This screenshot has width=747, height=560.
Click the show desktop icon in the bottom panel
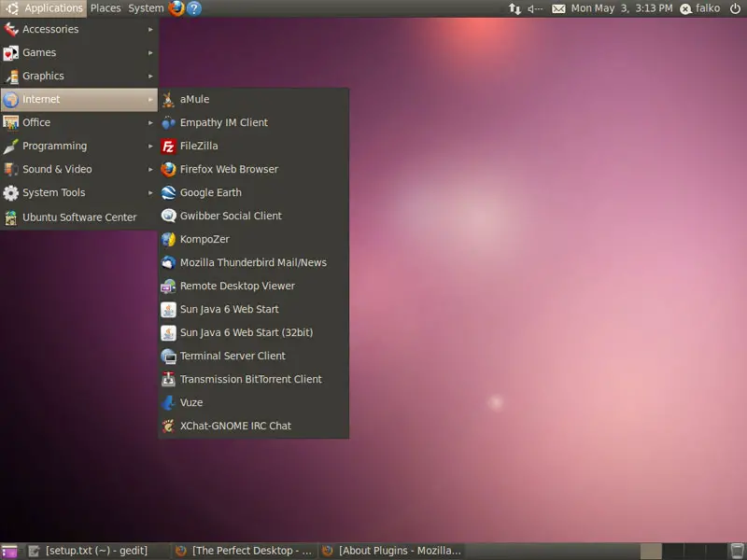(9, 551)
